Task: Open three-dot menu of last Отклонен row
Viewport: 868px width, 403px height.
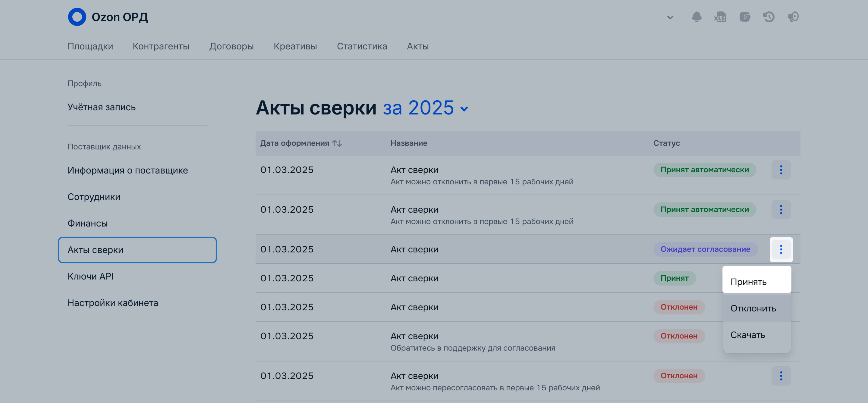Action: (x=781, y=376)
